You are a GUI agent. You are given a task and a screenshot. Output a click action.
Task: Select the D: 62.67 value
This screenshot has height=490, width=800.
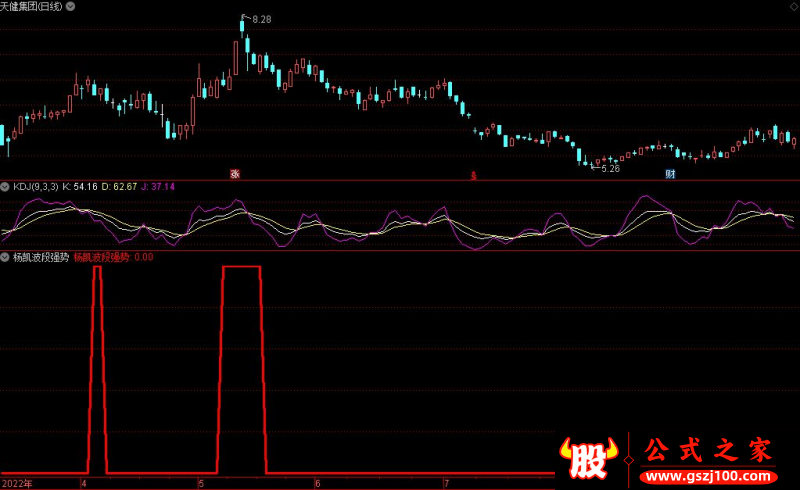pos(119,187)
